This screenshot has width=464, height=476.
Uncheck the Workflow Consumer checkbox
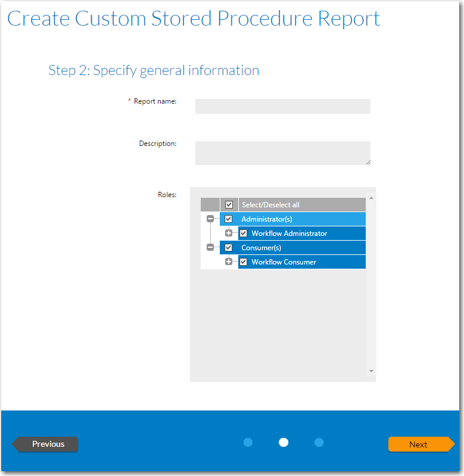243,262
